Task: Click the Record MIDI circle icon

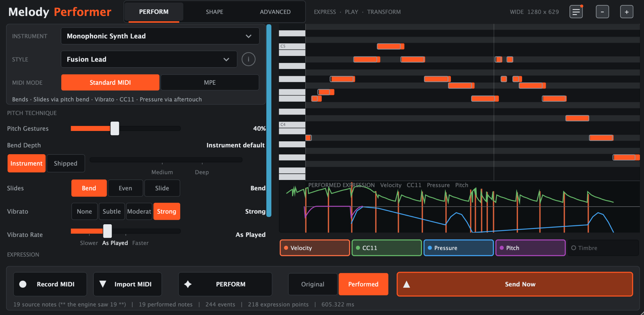Action: pos(23,284)
